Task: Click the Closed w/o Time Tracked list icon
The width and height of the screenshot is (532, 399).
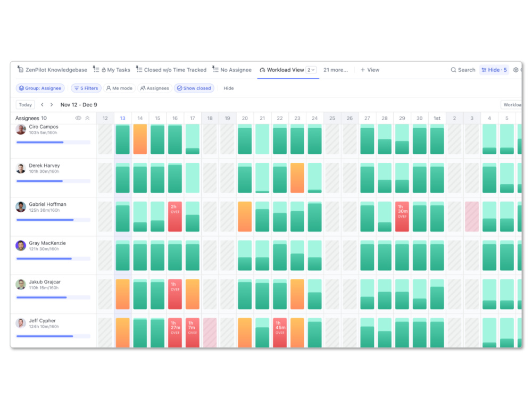Action: [139, 70]
